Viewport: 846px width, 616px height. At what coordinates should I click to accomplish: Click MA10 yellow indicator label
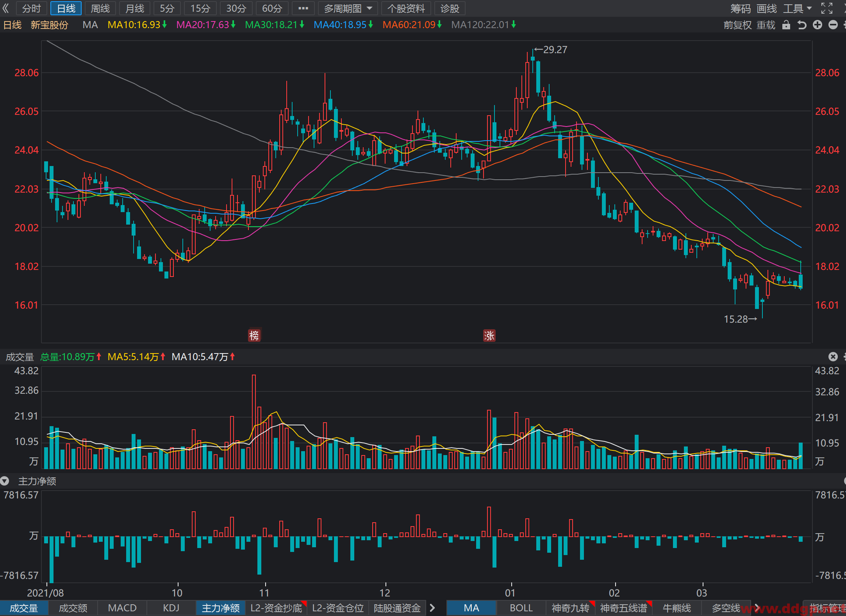coord(137,25)
